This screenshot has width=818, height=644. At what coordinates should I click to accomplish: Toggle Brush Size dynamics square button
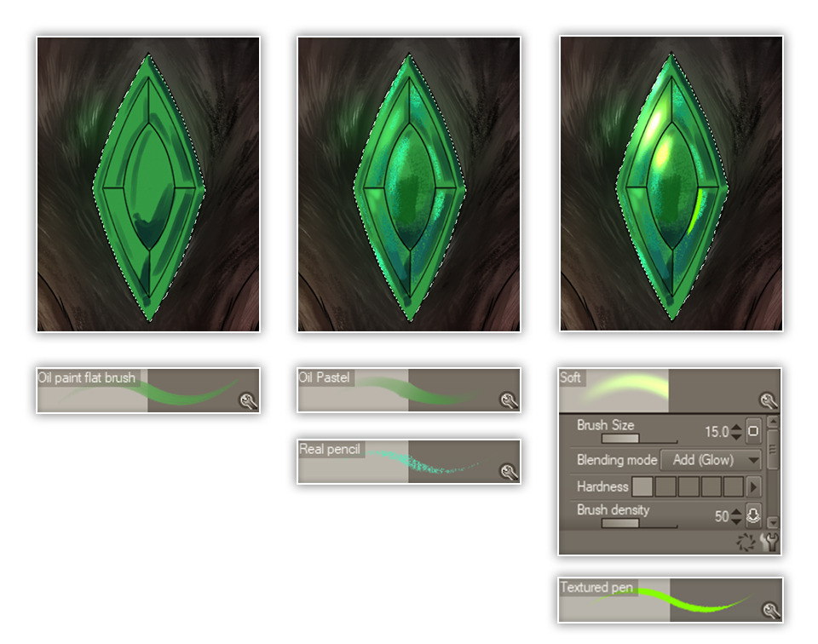pyautogui.click(x=752, y=431)
